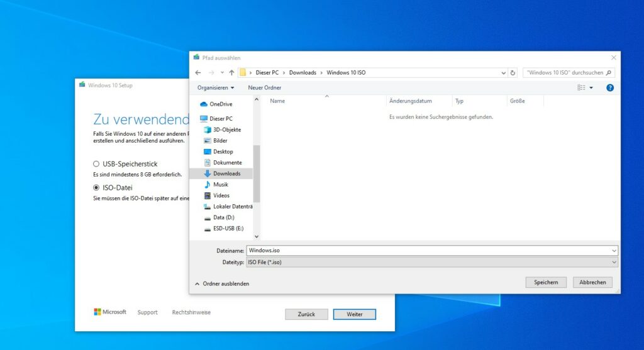This screenshot has width=644, height=350.
Task: Click the Dokumente folder icon
Action: pos(208,163)
